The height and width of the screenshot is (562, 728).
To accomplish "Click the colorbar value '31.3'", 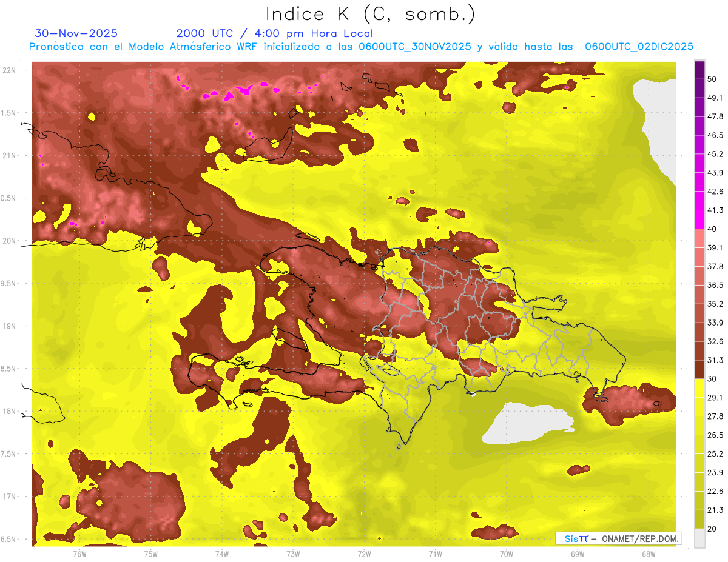I will [x=715, y=360].
